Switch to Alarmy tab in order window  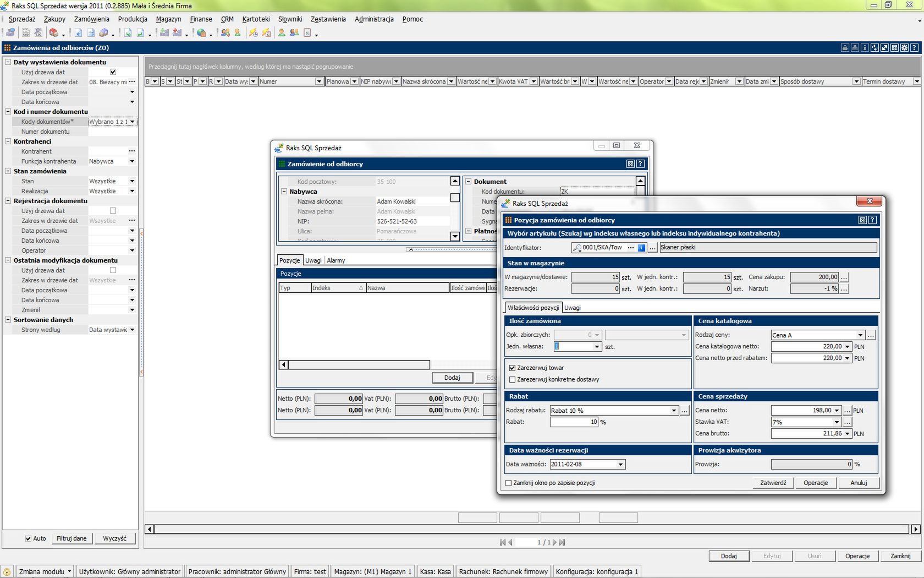(x=336, y=260)
